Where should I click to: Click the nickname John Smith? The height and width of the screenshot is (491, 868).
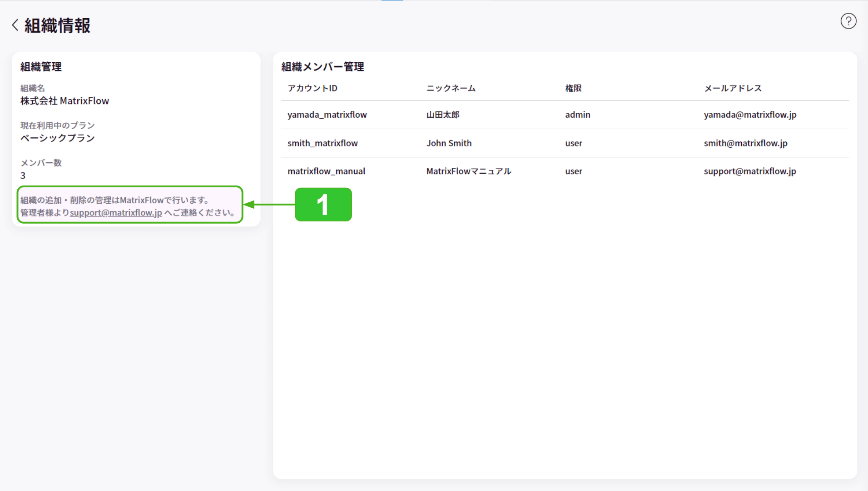tap(449, 143)
